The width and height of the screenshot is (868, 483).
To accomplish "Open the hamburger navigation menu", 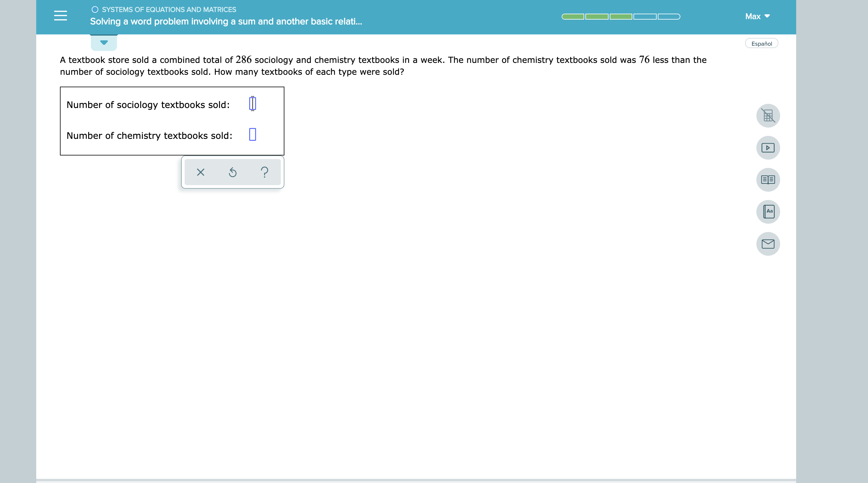I will pyautogui.click(x=60, y=16).
